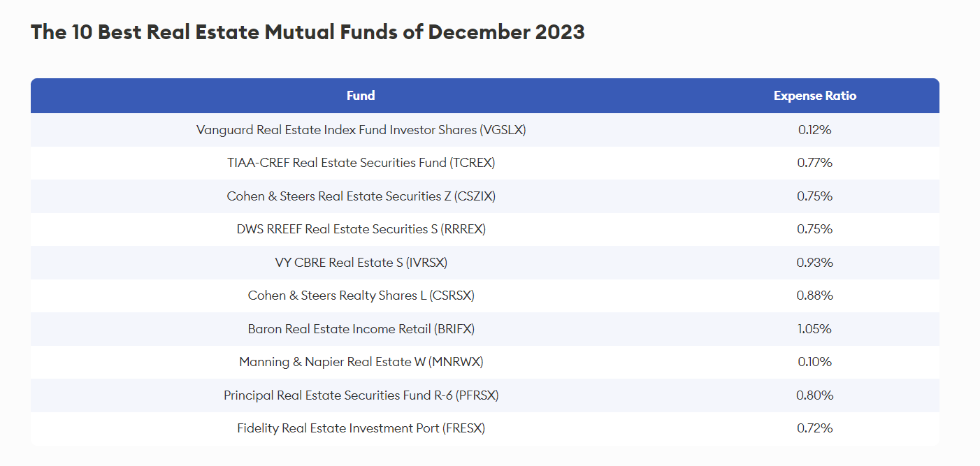Select DWS RREEF Real Estate Securities S (RRREX)
The width and height of the screenshot is (980, 466).
(x=361, y=229)
